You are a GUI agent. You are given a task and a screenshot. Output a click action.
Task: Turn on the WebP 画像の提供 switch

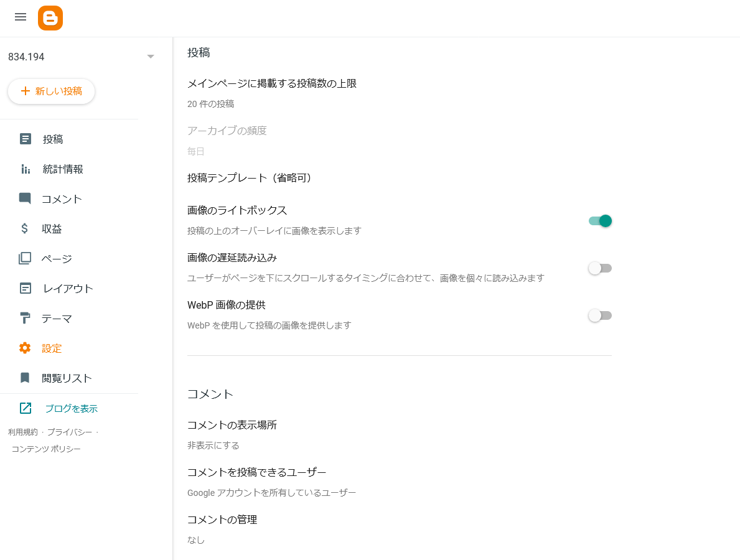[600, 315]
